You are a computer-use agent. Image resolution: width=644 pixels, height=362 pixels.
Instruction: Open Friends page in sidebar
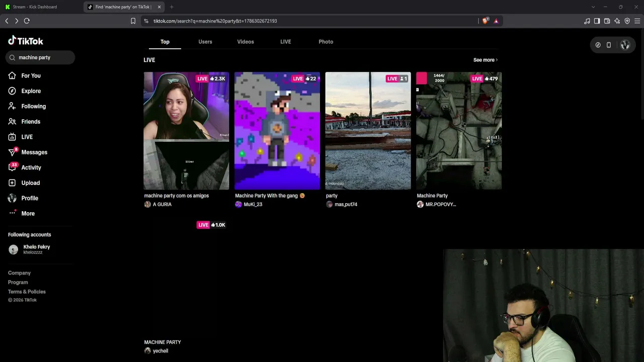31,122
